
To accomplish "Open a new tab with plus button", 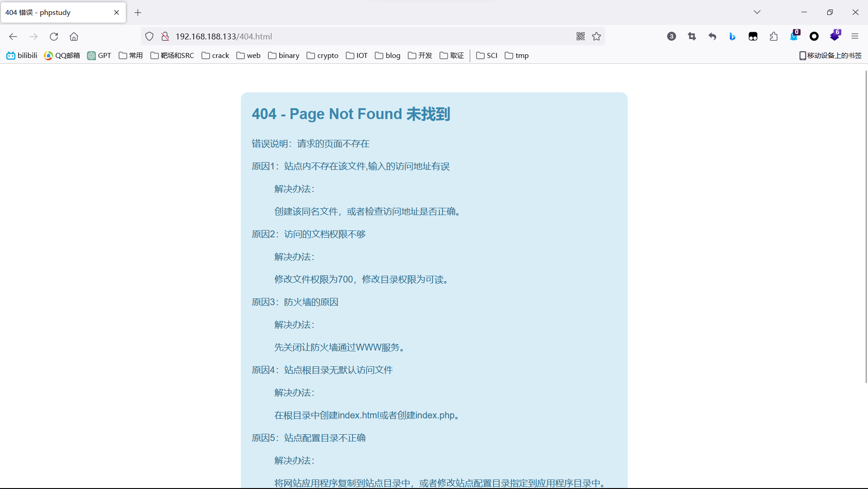I will (x=138, y=13).
